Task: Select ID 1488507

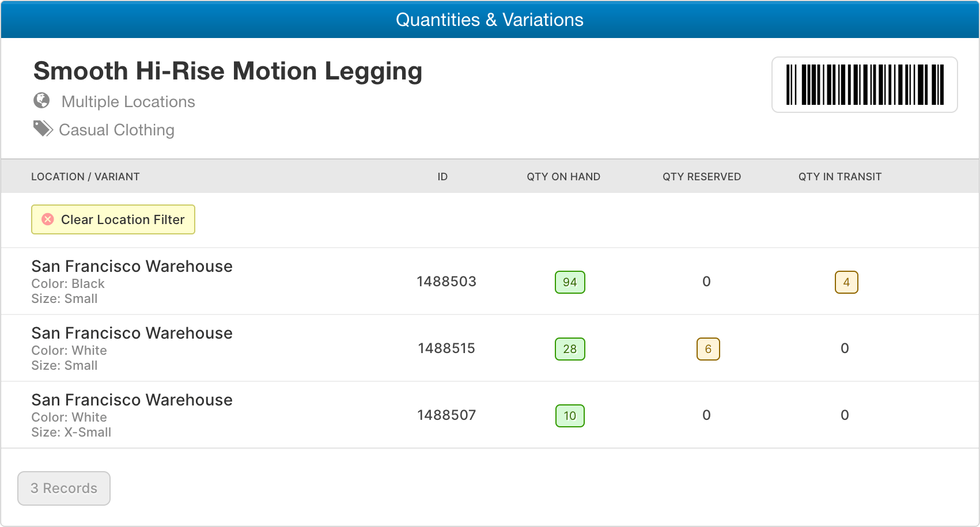Action: click(447, 415)
